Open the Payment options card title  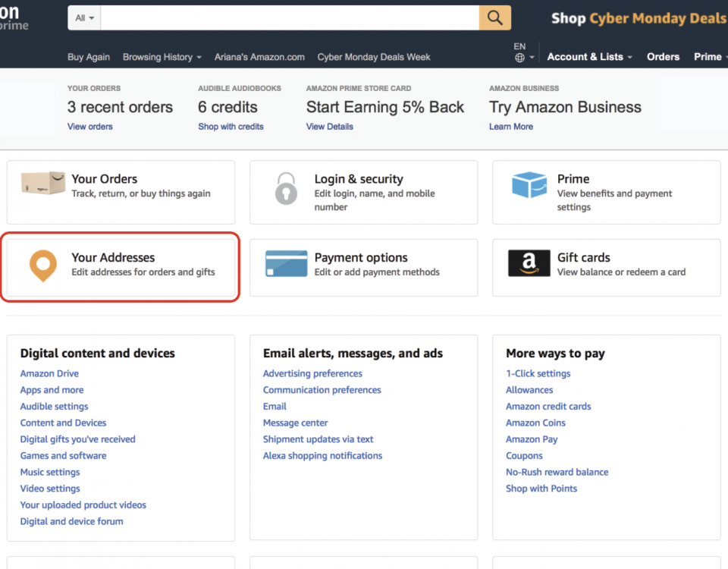(x=361, y=257)
